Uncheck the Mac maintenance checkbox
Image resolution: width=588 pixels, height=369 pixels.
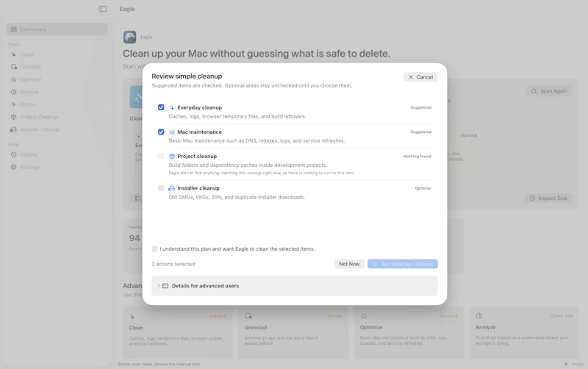[161, 132]
